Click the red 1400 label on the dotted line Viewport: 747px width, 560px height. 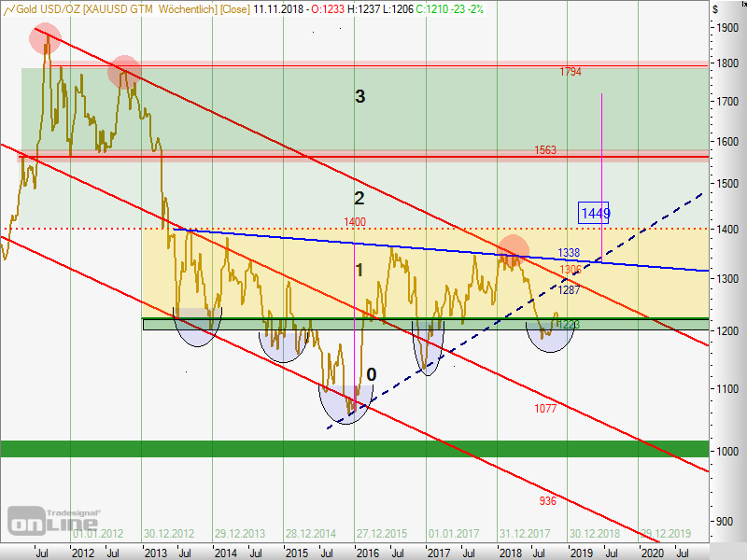(355, 221)
